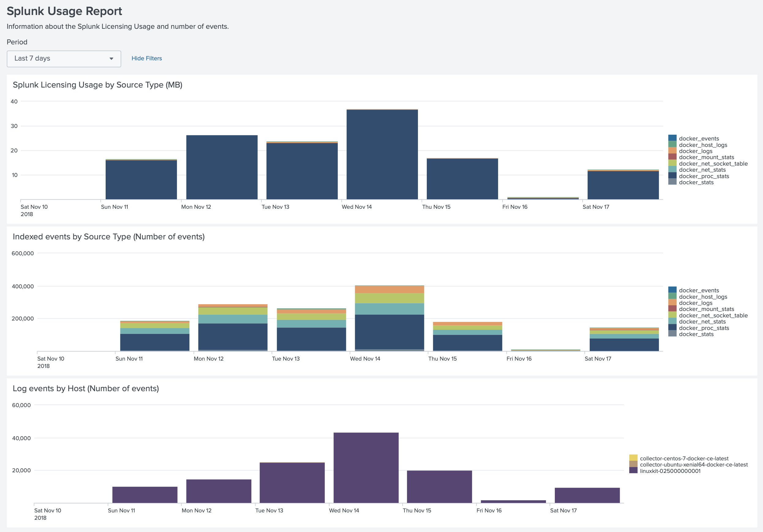Viewport: 763px width, 532px height.
Task: Click docker_net_socket_table segment of Mon Nov 12 indexed events
Action: [233, 311]
